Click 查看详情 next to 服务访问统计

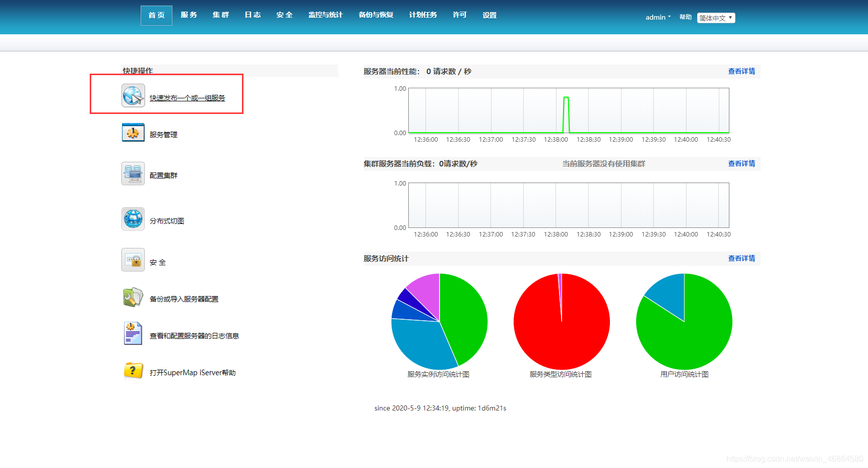click(741, 258)
